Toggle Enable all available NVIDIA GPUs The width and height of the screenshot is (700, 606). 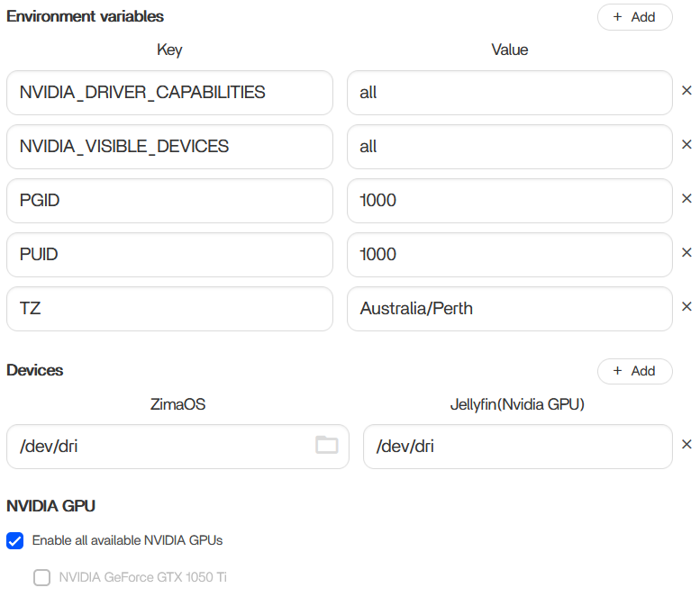(15, 540)
